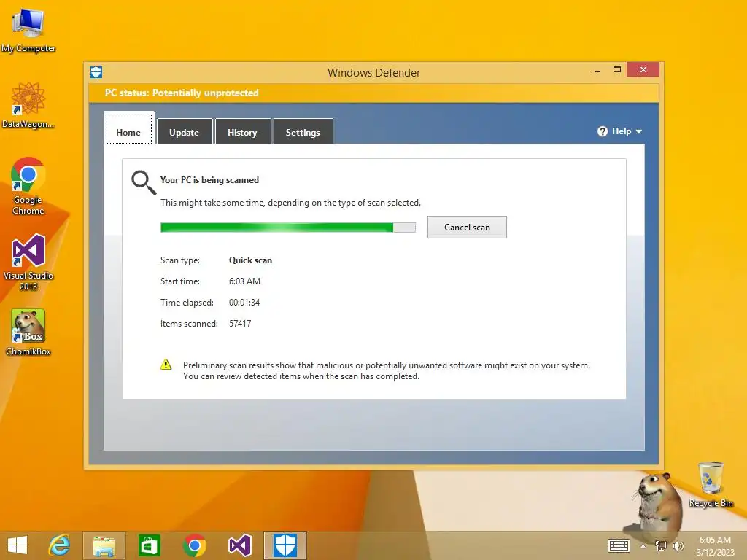This screenshot has height=560, width=747.
Task: Click the 'Your PC is being scanned' heading
Action: click(x=209, y=180)
